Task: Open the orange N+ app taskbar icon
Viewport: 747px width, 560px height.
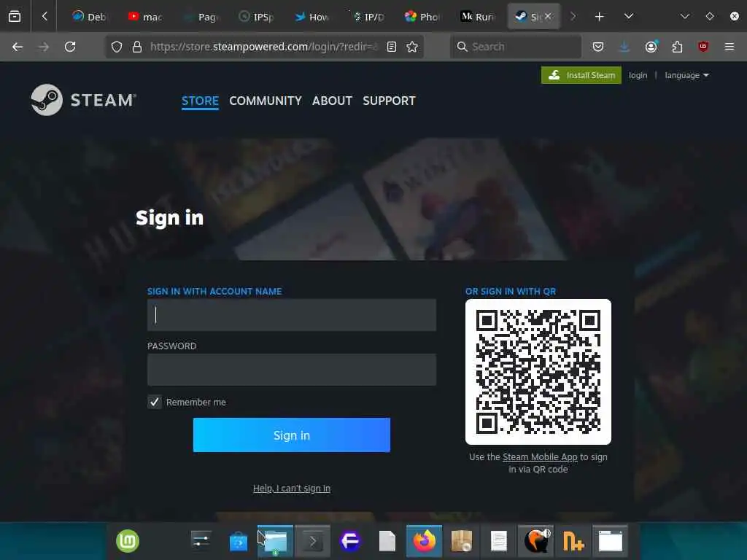Action: click(573, 541)
